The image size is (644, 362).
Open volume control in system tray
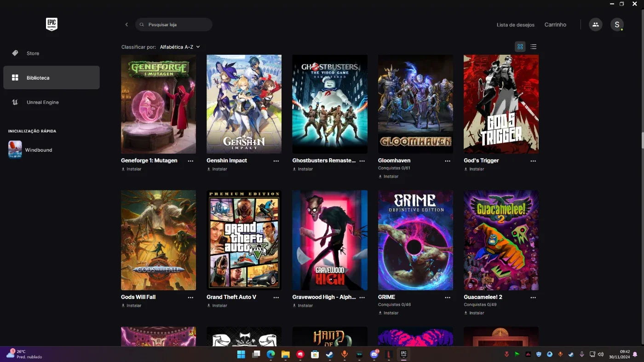pyautogui.click(x=601, y=354)
